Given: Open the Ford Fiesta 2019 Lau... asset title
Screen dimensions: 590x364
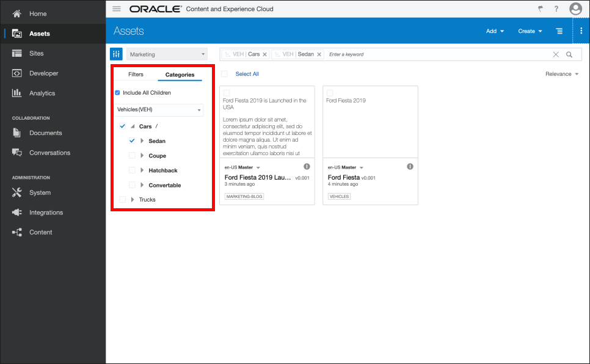Looking at the screenshot, I should [x=258, y=177].
